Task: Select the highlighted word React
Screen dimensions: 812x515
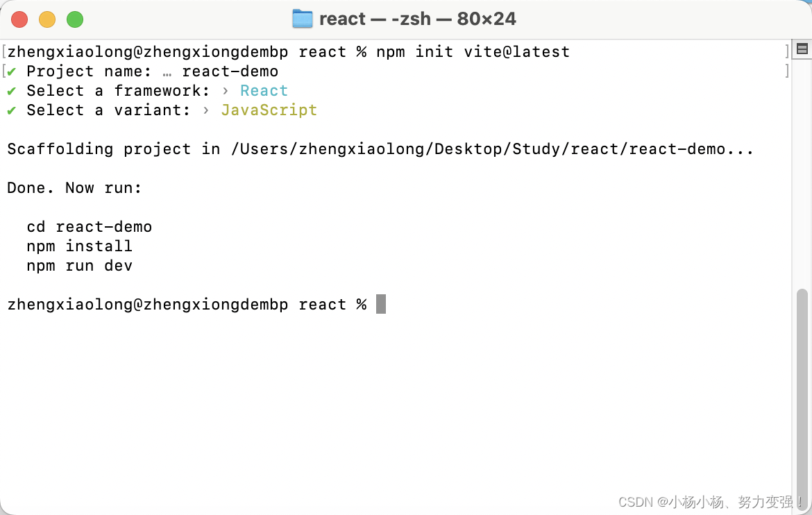Action: (x=264, y=90)
